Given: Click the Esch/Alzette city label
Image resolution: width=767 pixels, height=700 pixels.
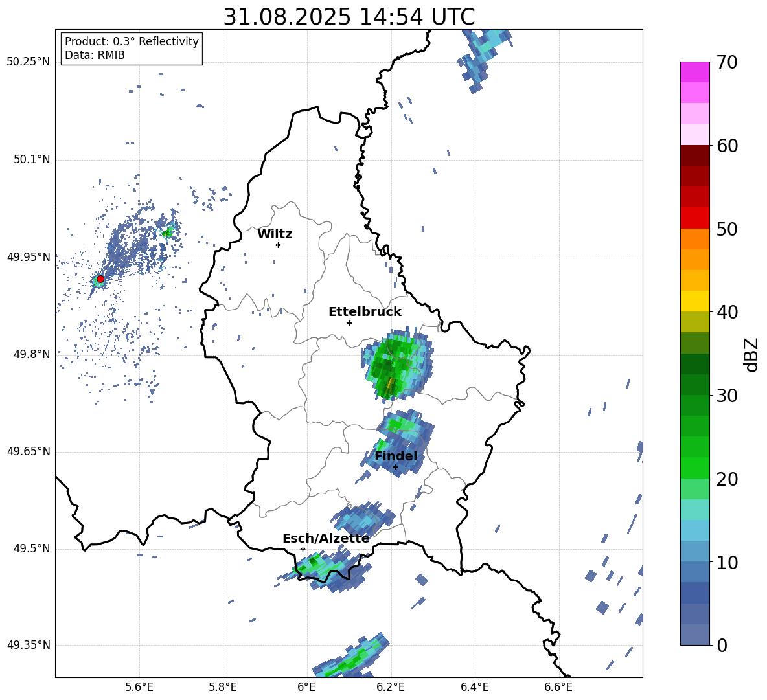Looking at the screenshot, I should pos(326,539).
